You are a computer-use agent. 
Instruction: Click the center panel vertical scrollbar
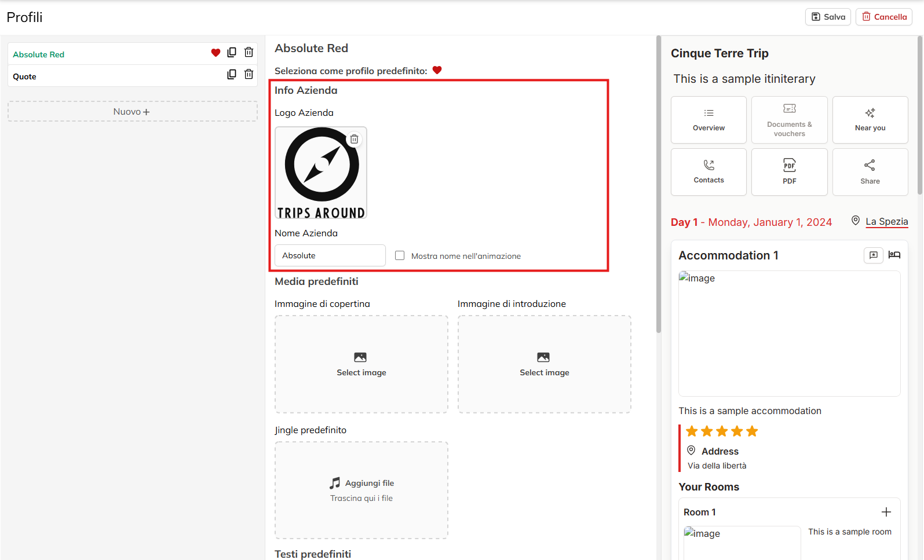coord(659,185)
